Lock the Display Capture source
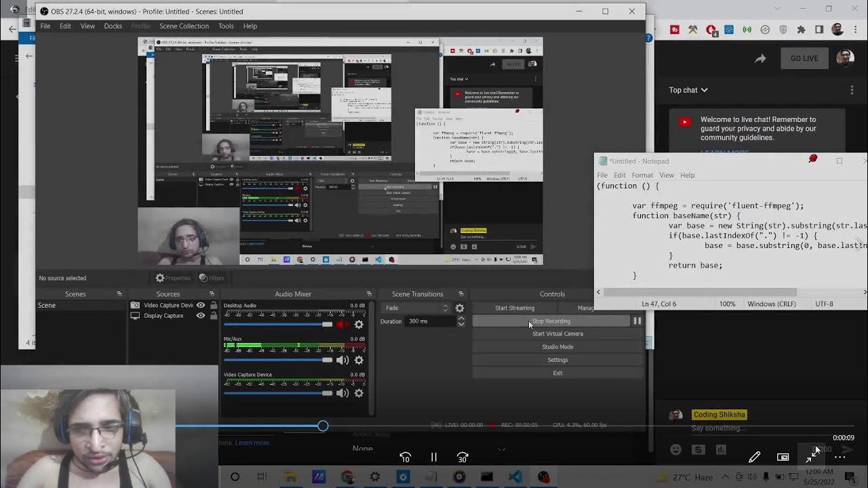The height and width of the screenshot is (488, 868). coord(213,316)
